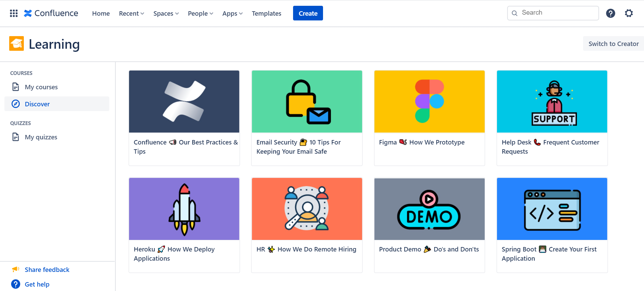The width and height of the screenshot is (644, 291).
Task: Open the settings gear icon
Action: pyautogui.click(x=629, y=13)
